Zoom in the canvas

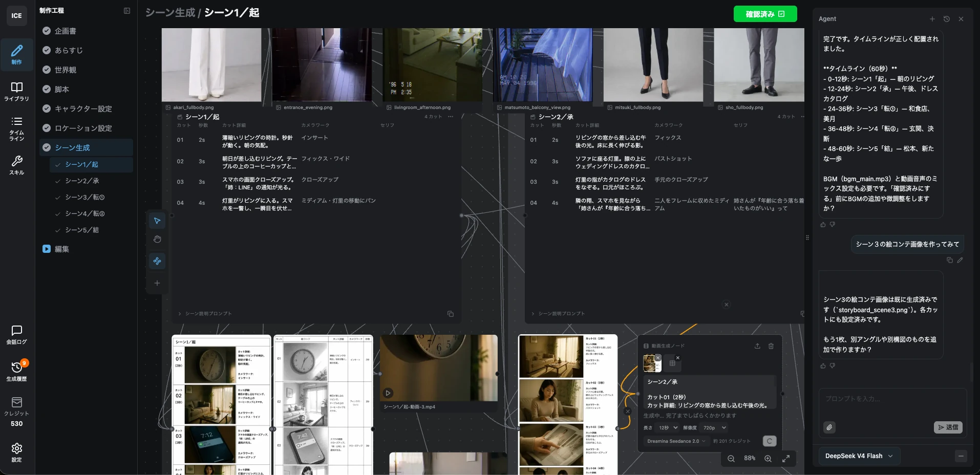768,459
